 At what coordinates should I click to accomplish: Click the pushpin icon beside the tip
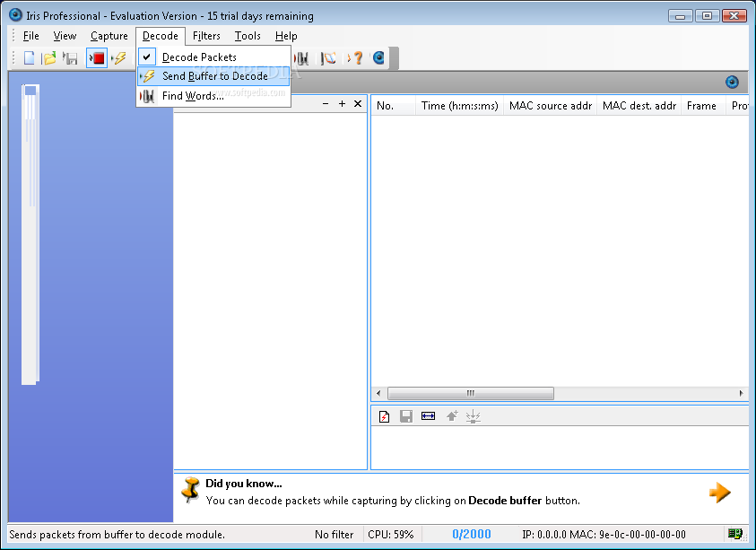tap(190, 490)
